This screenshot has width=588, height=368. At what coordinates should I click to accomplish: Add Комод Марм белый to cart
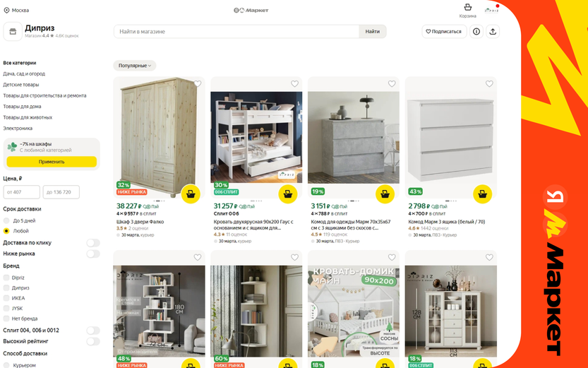coord(482,194)
